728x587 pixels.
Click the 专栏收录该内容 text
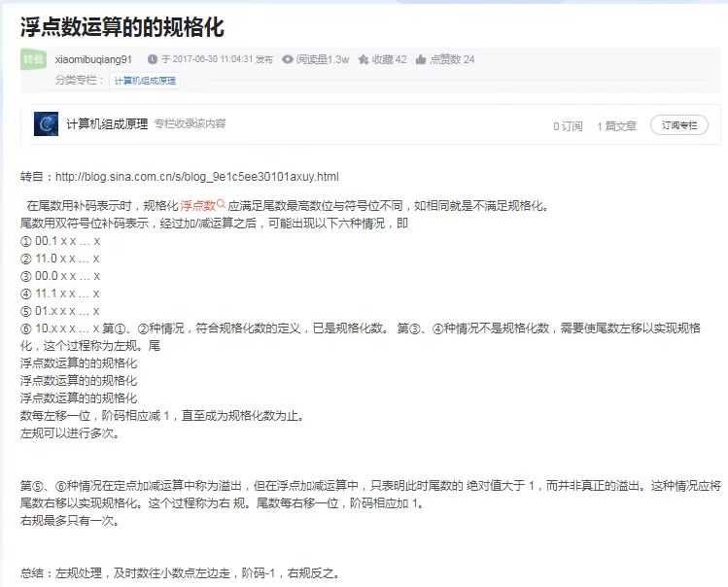click(190, 124)
